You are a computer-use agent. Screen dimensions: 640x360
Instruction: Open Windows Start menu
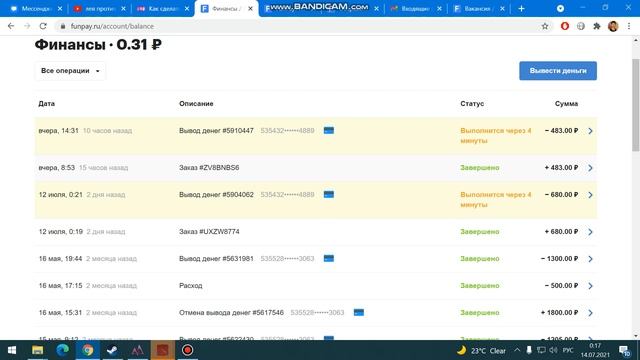(x=12, y=350)
